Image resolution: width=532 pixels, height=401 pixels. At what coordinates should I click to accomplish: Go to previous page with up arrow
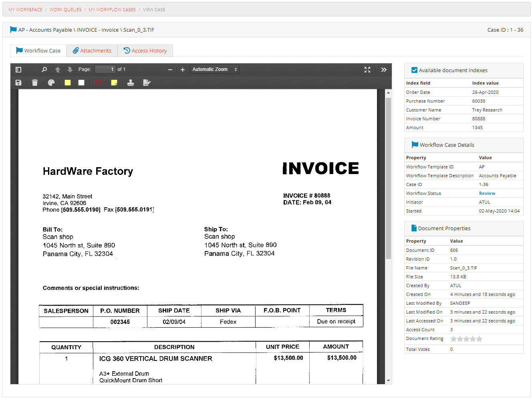58,69
